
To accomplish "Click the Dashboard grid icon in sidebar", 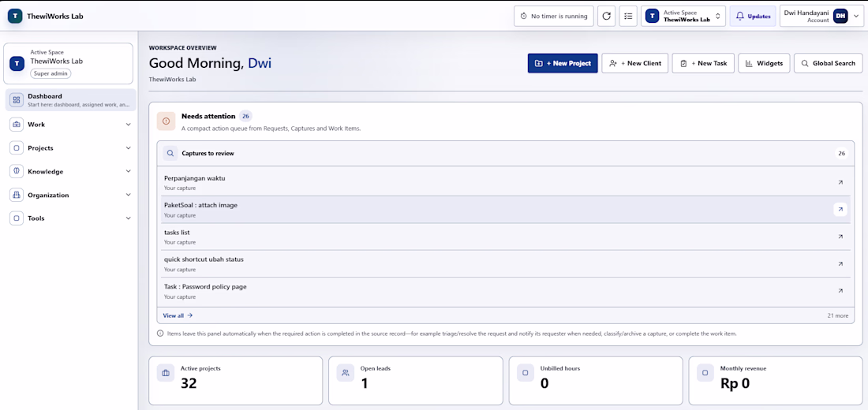I will coord(17,100).
